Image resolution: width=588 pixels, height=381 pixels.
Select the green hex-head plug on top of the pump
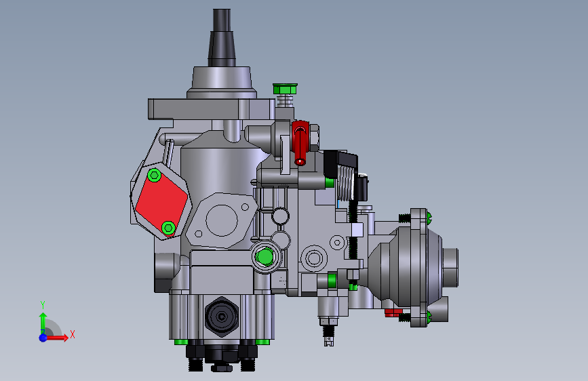[285, 89]
